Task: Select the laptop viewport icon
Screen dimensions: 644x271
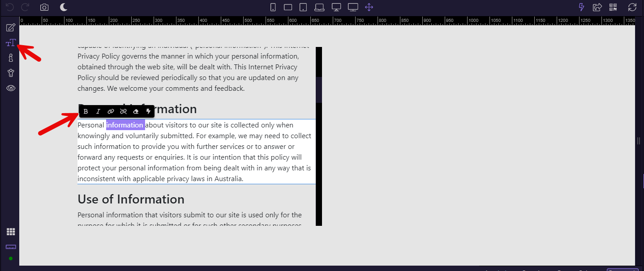Action: click(x=319, y=7)
